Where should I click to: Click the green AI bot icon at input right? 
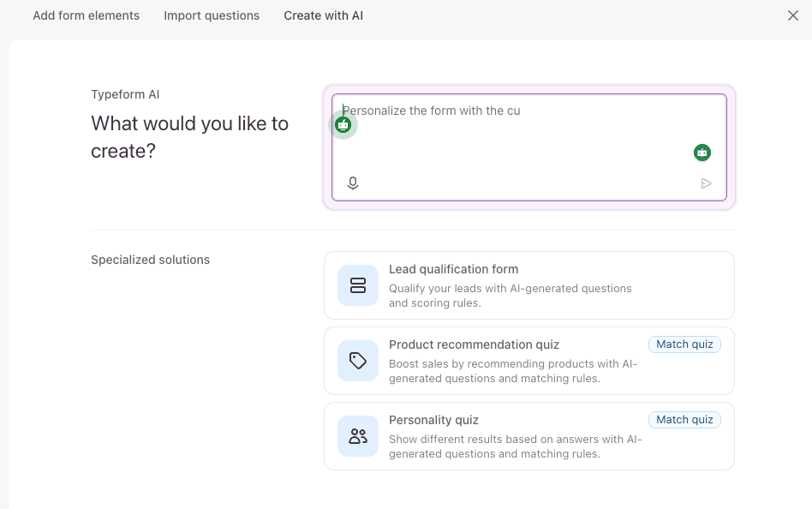click(x=702, y=152)
